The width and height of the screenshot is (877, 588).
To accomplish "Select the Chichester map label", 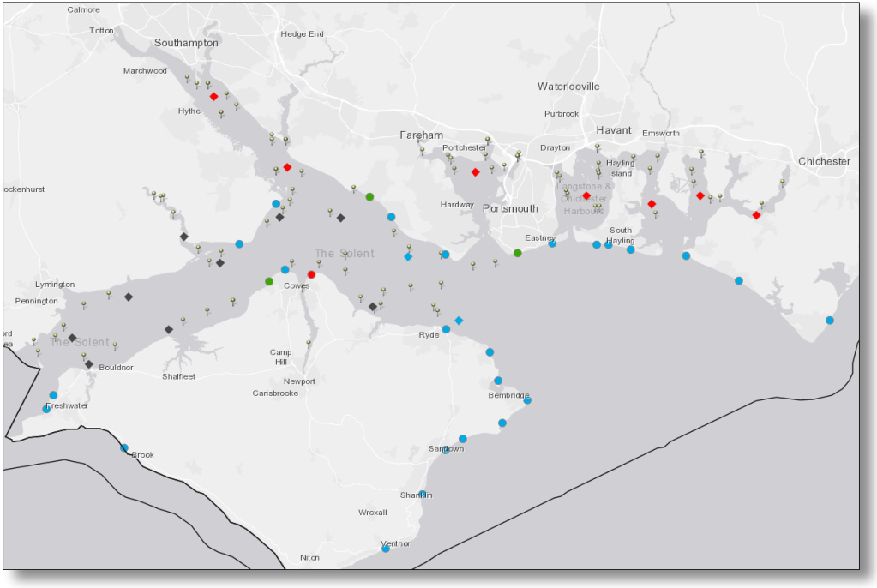I will click(824, 161).
